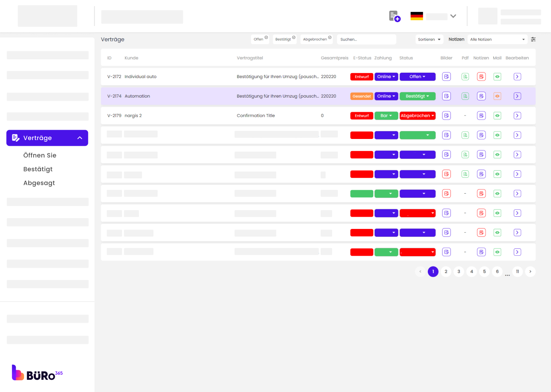Open notes icon for nargis 2 contract
The width and height of the screenshot is (551, 392).
pos(481,116)
